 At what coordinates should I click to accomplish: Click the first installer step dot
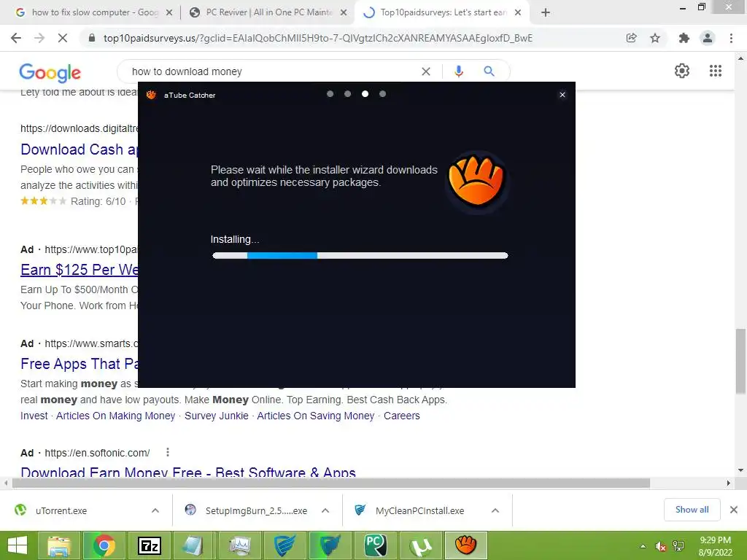[x=330, y=94]
